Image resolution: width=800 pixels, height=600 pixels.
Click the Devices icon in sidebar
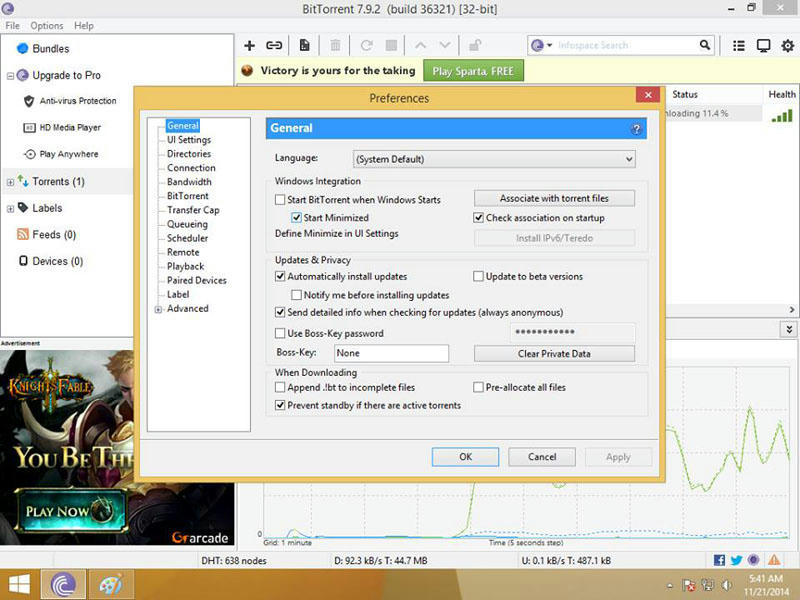point(23,261)
